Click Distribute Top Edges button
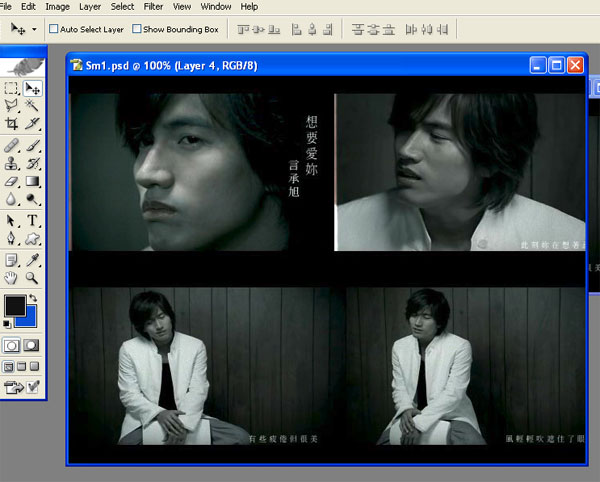 click(x=358, y=29)
